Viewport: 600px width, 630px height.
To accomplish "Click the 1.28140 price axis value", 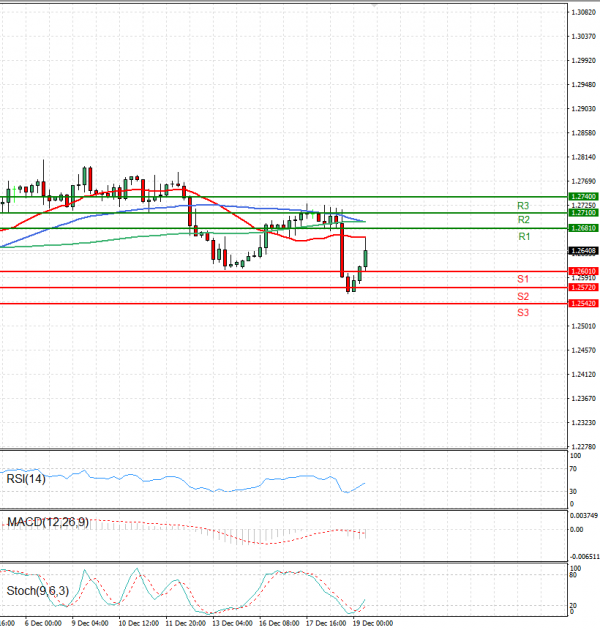I will coord(584,157).
